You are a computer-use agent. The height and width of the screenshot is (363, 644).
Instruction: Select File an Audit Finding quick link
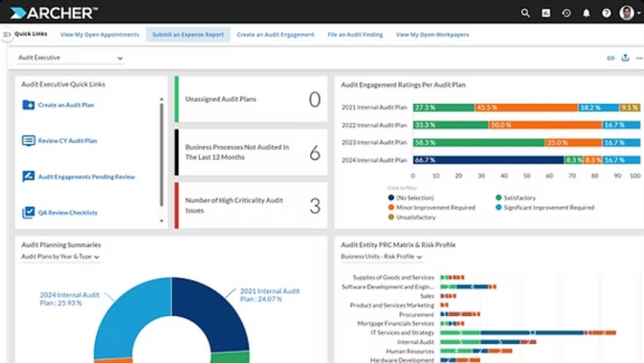355,34
